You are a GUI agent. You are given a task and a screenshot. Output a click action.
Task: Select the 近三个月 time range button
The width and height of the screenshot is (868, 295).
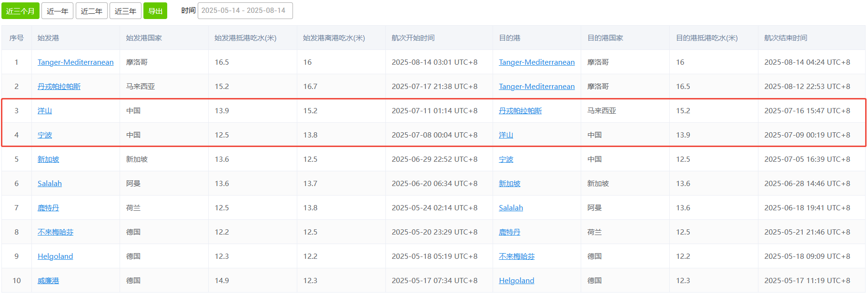[x=20, y=11]
